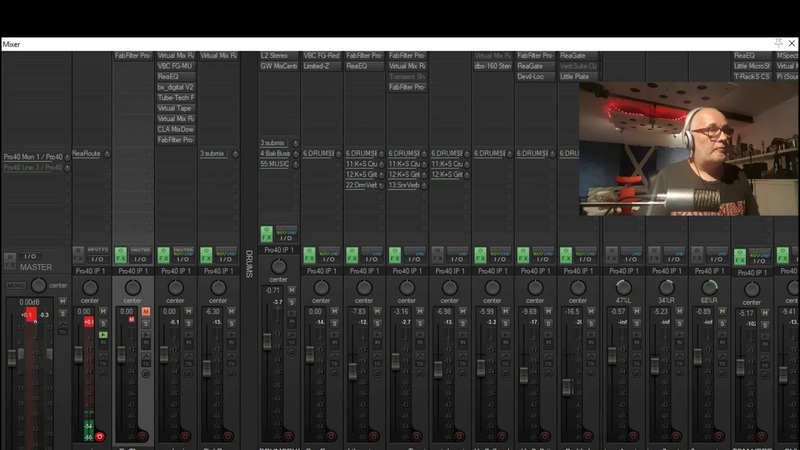Open empty FX chain on the 47%L panned track
Screen dimensions: 800x450
point(612,256)
